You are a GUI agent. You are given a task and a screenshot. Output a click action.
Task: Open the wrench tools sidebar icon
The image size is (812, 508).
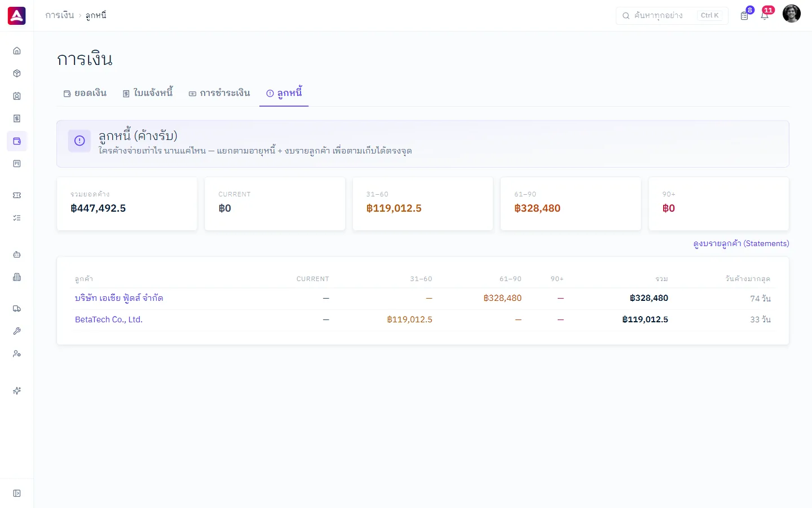17,331
